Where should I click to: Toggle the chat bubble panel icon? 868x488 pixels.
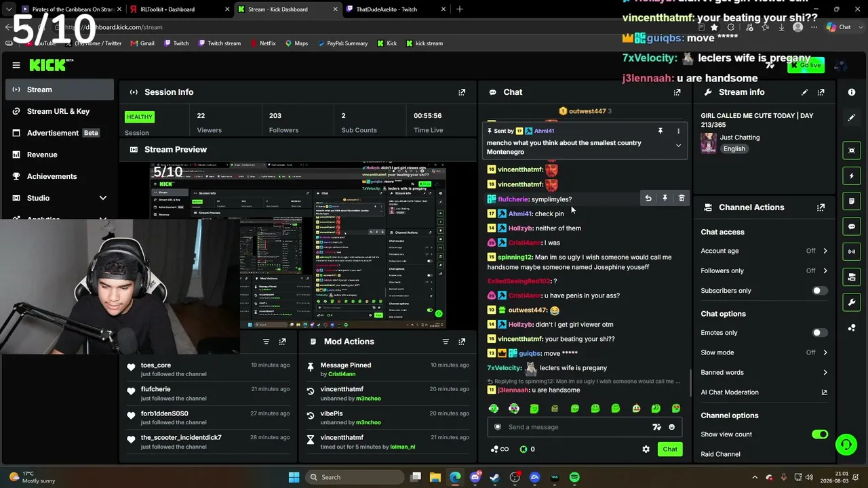(852, 226)
